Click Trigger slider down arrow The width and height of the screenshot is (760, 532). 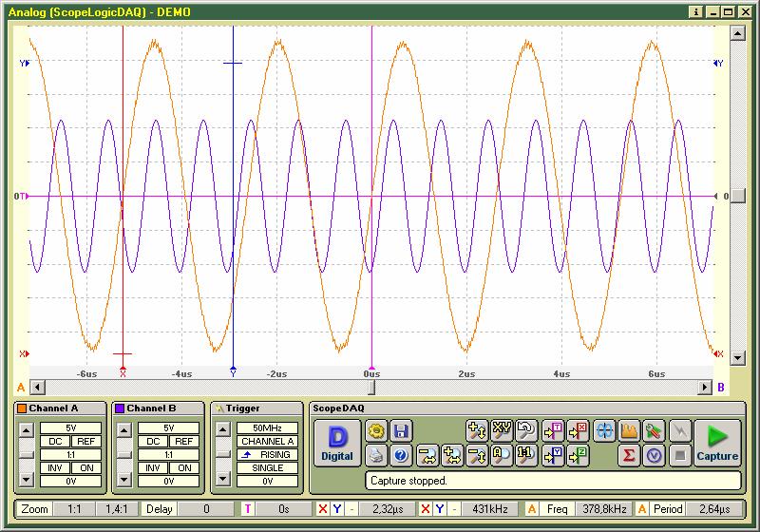click(222, 480)
